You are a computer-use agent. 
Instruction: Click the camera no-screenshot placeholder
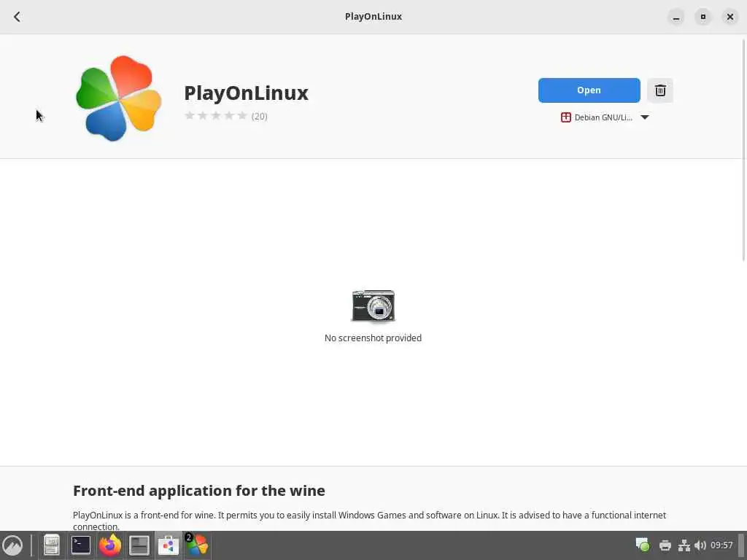[373, 306]
